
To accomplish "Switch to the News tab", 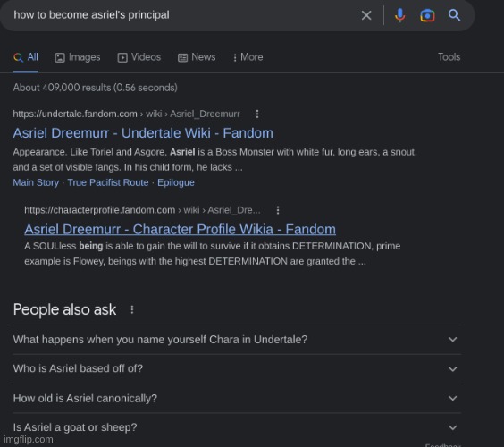I will pyautogui.click(x=197, y=57).
